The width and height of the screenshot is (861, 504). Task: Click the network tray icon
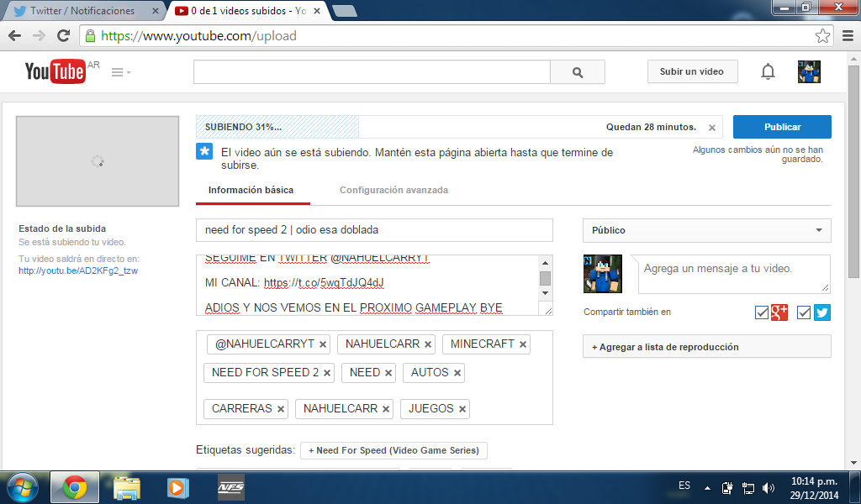(747, 487)
